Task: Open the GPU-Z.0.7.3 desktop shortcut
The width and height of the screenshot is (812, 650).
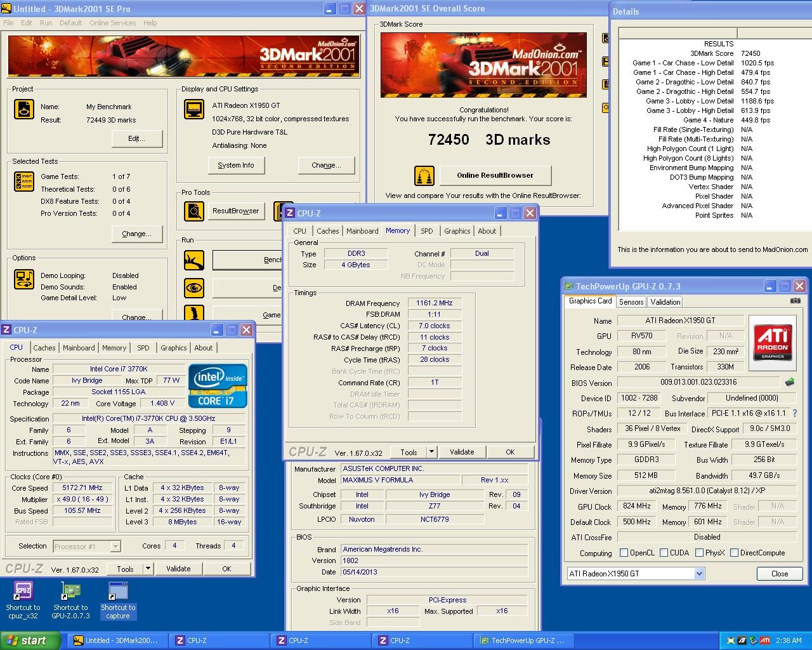Action: pyautogui.click(x=70, y=600)
